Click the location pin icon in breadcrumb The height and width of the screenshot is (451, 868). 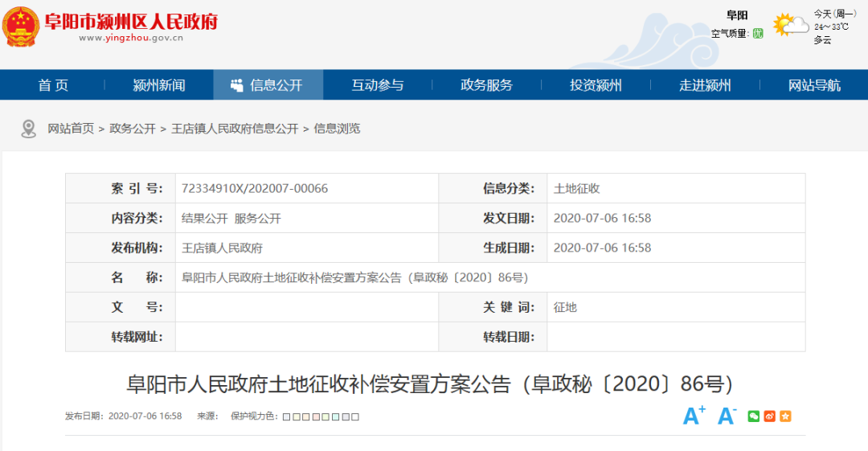click(29, 129)
